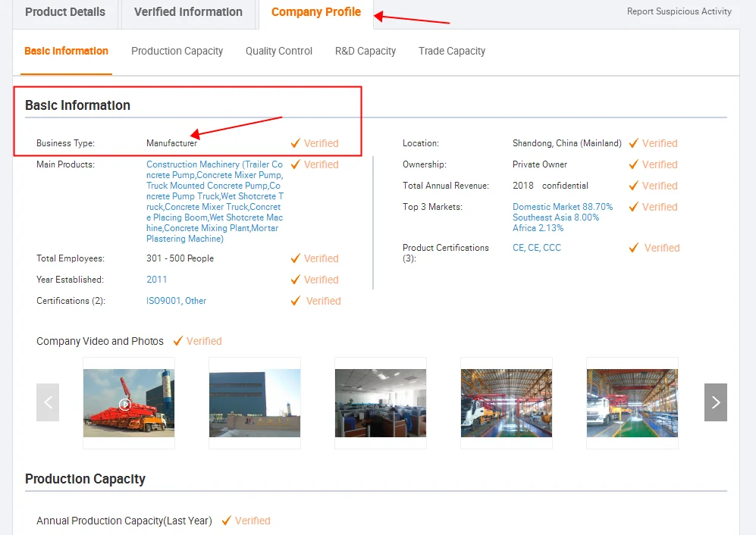Screen dimensions: 756x535
Task: Select the Production Capacity sub-tab
Action: [177, 52]
